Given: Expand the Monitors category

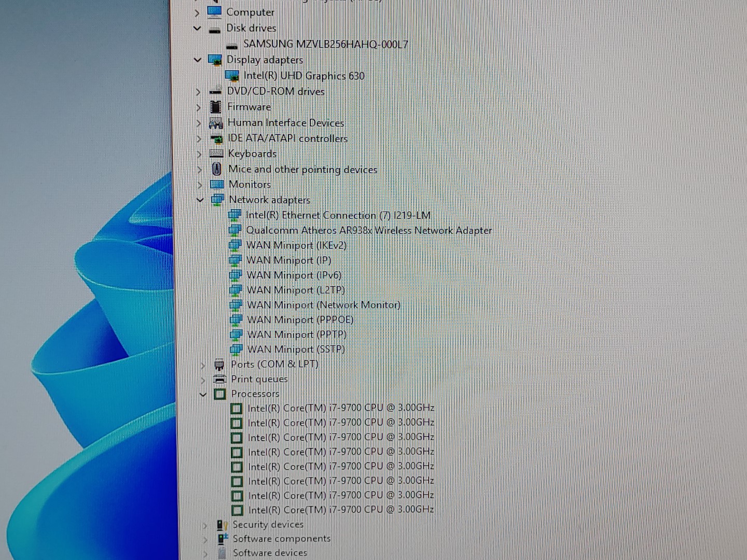Looking at the screenshot, I should tap(199, 185).
